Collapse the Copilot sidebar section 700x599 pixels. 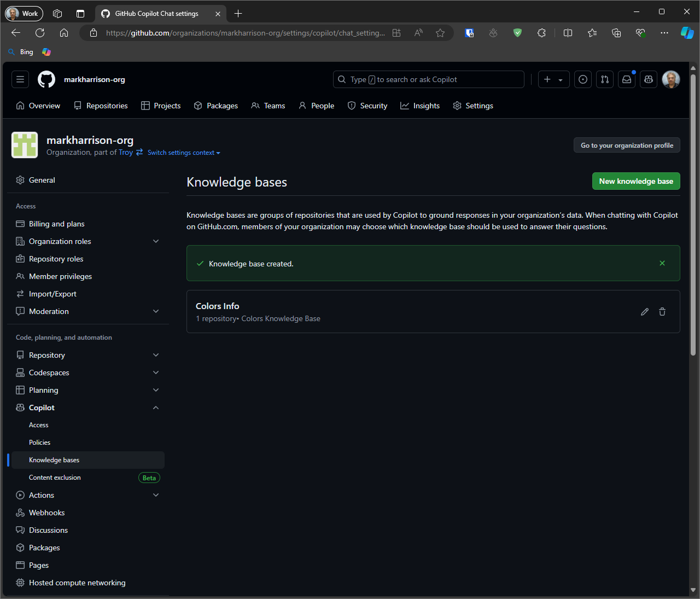156,408
